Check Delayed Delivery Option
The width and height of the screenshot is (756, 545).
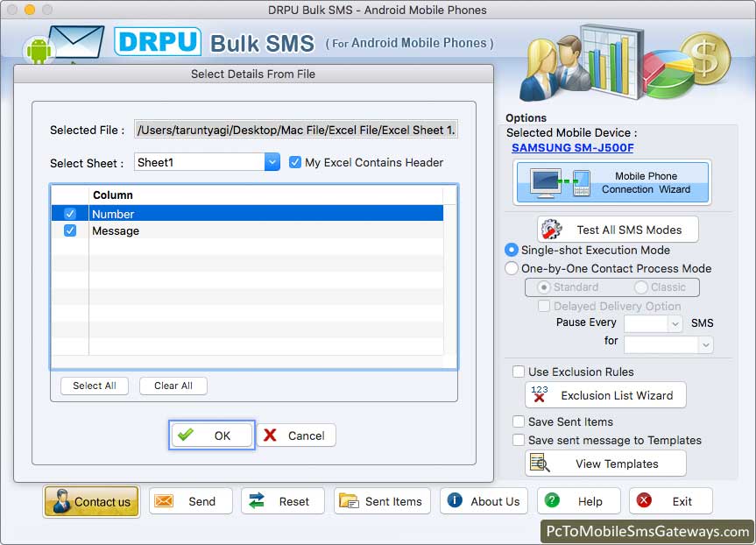click(x=544, y=306)
